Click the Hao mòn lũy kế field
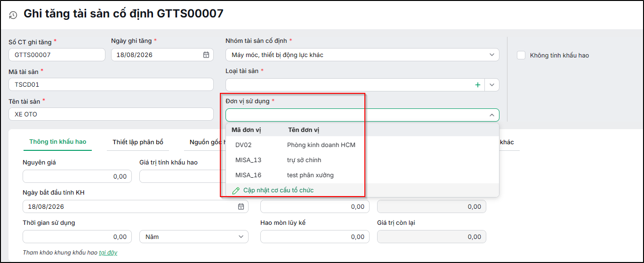 315,237
